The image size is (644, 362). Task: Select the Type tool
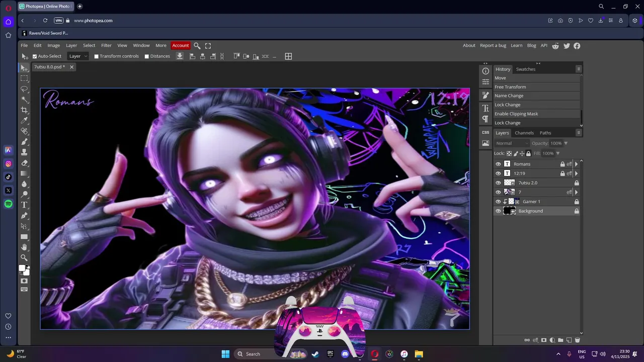tap(24, 205)
